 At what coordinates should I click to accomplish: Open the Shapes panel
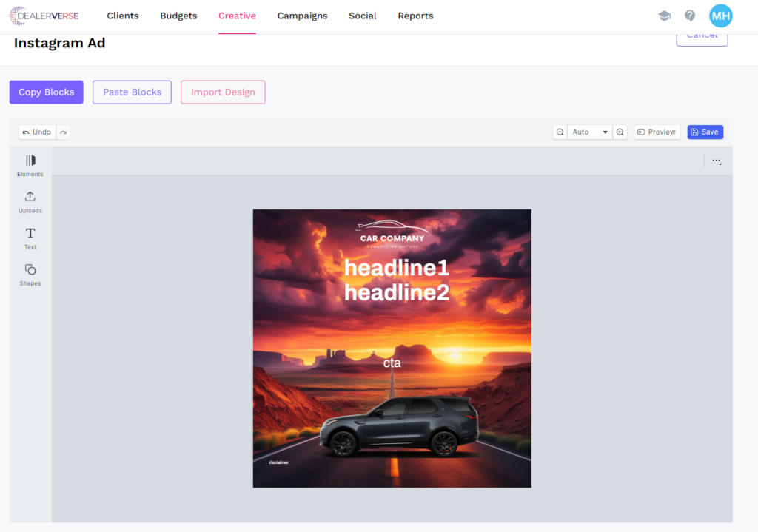click(30, 274)
